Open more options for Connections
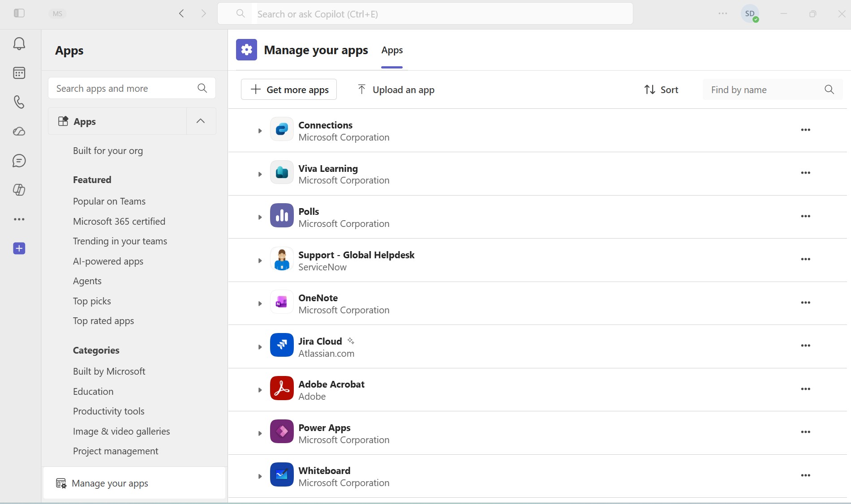The image size is (851, 504). (805, 130)
